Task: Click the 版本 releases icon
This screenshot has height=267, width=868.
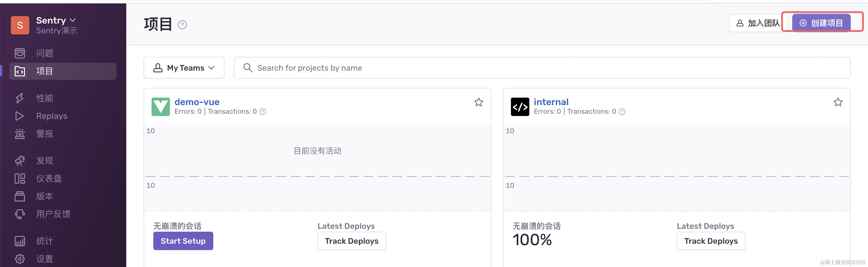Action: pyautogui.click(x=20, y=196)
